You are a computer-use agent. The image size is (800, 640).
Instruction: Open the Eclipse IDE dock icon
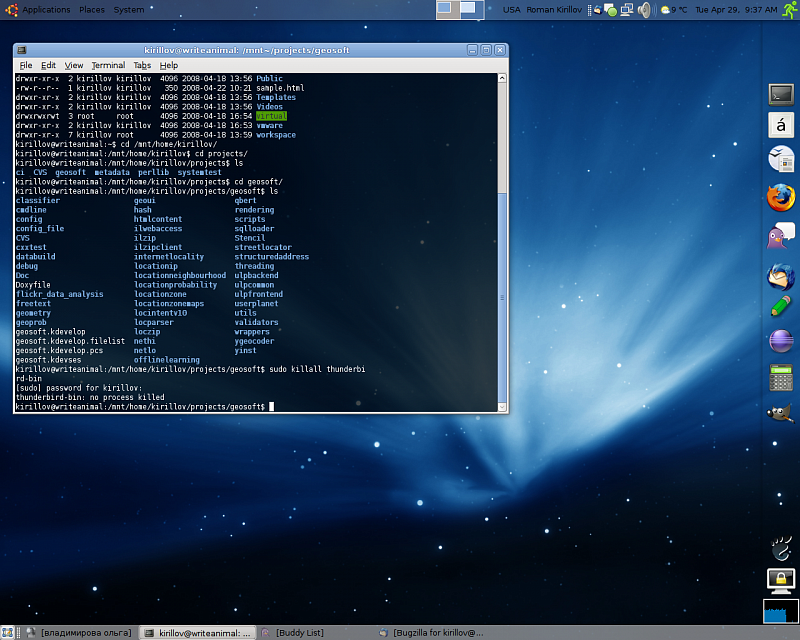tap(780, 341)
